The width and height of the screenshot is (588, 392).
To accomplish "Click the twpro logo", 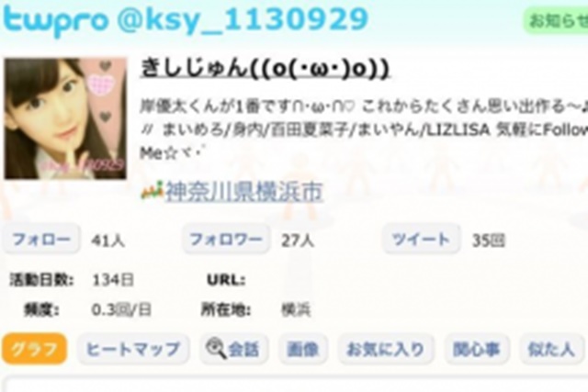I will [x=55, y=20].
